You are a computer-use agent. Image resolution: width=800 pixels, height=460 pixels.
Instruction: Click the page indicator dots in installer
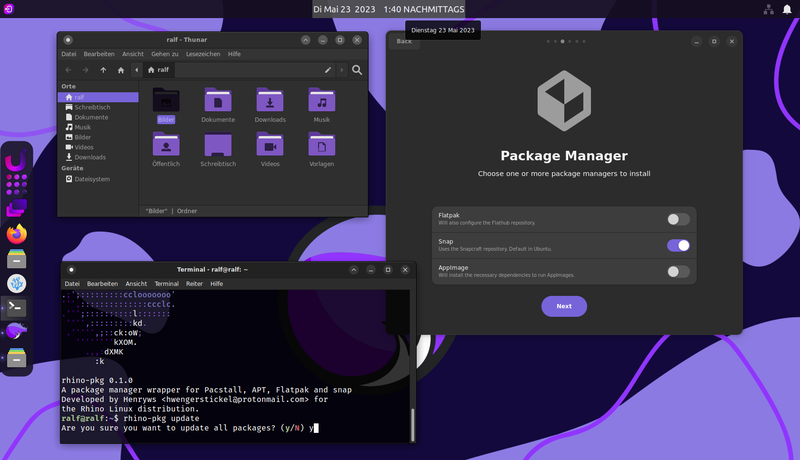point(566,41)
